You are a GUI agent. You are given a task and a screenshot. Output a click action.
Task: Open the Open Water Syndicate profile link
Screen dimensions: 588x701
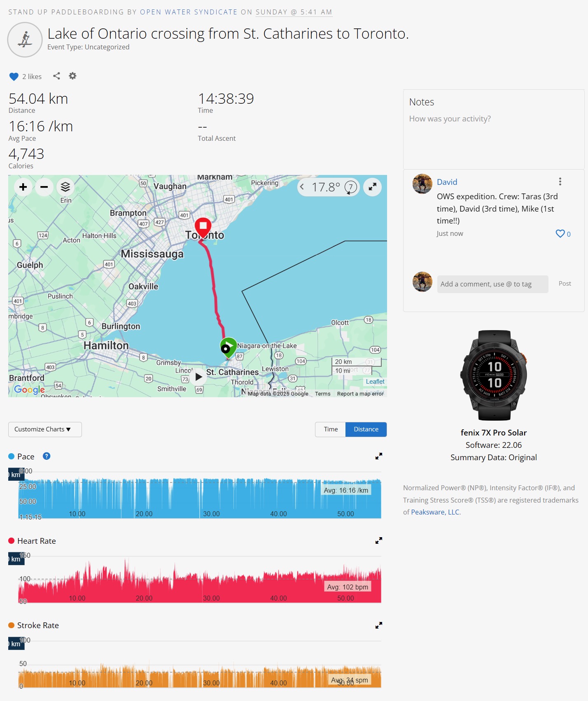tap(189, 12)
